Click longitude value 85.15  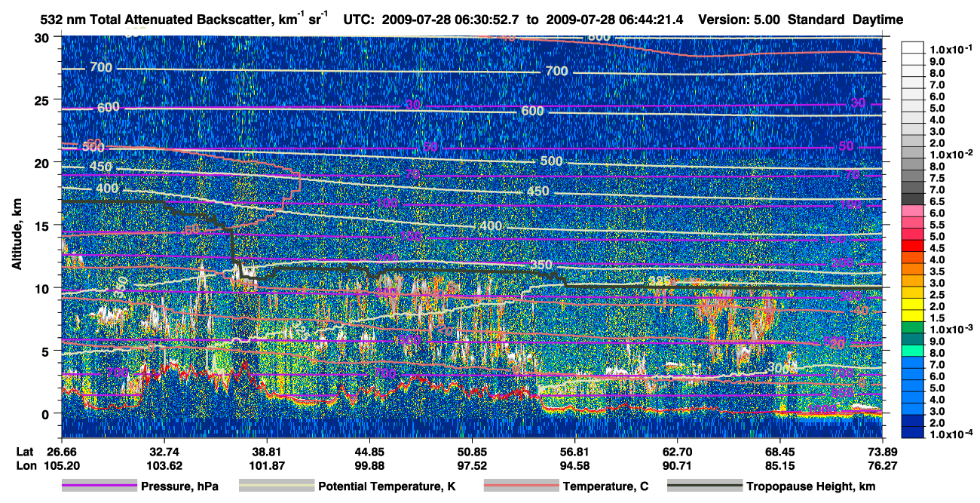tap(780, 465)
